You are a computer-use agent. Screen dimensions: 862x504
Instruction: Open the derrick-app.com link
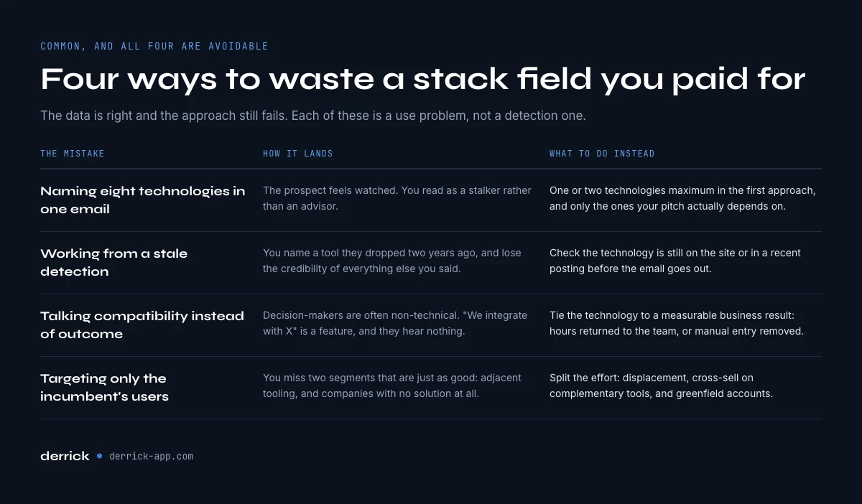tap(151, 456)
